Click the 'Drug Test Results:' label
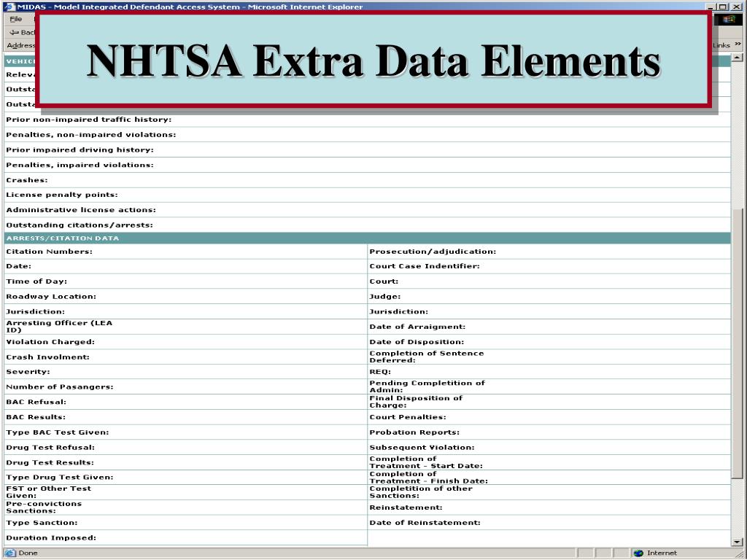Viewport: 747px width, 560px height. tap(50, 462)
